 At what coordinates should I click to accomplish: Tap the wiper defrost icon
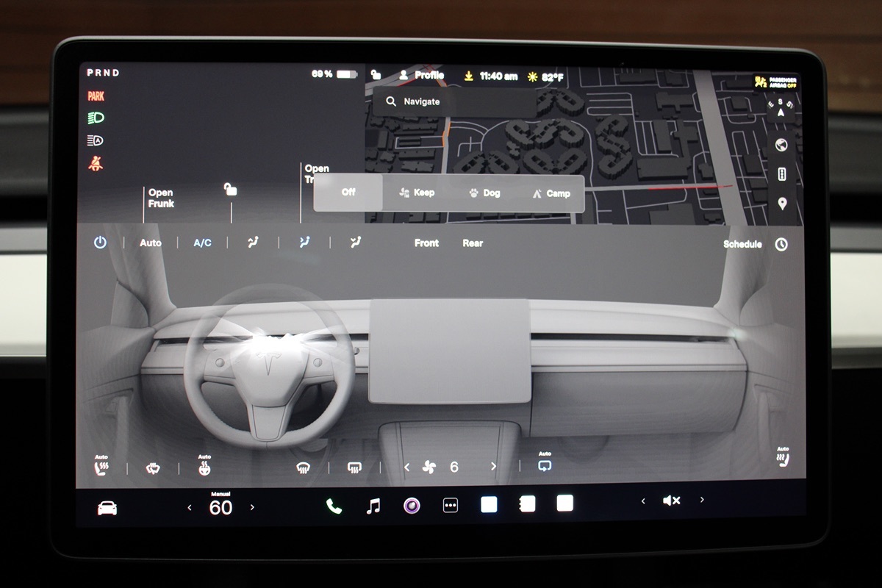pos(153,467)
